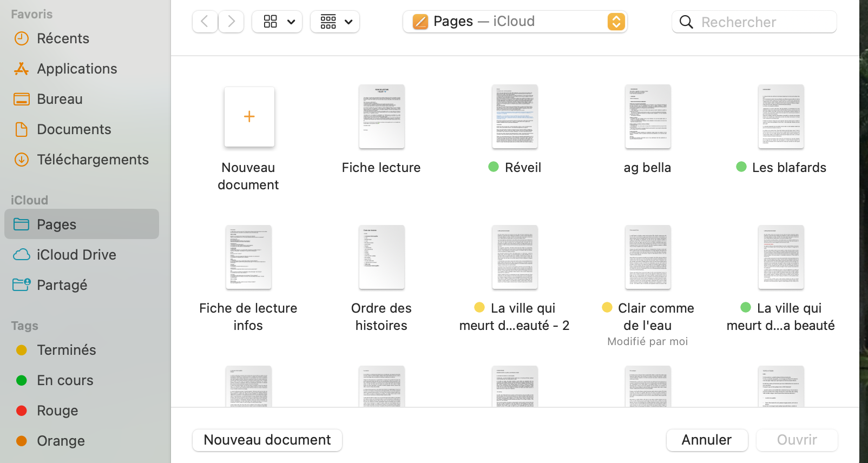This screenshot has width=868, height=463.
Task: Filter by the Terminés yellow tag
Action: 66,350
